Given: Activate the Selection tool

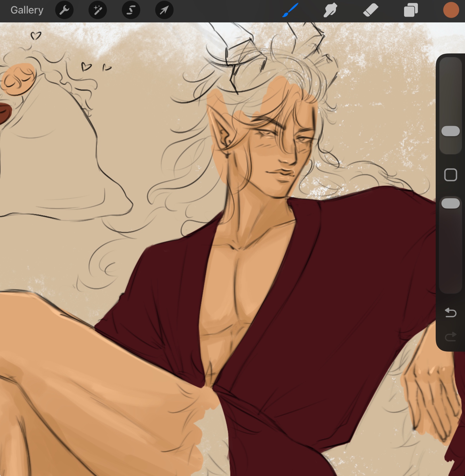Looking at the screenshot, I should [131, 10].
